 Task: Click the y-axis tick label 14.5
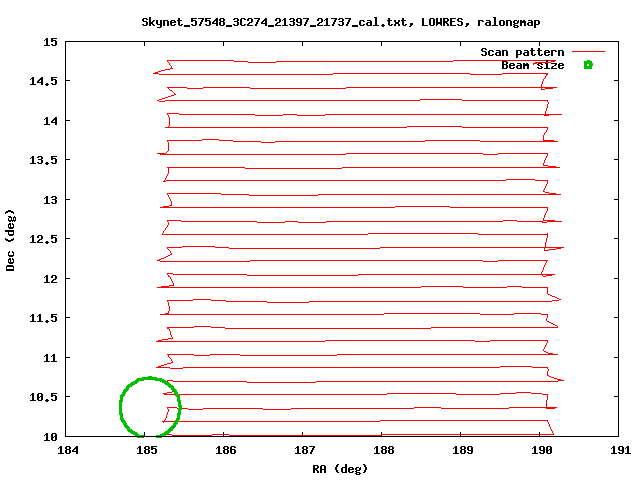[x=44, y=81]
